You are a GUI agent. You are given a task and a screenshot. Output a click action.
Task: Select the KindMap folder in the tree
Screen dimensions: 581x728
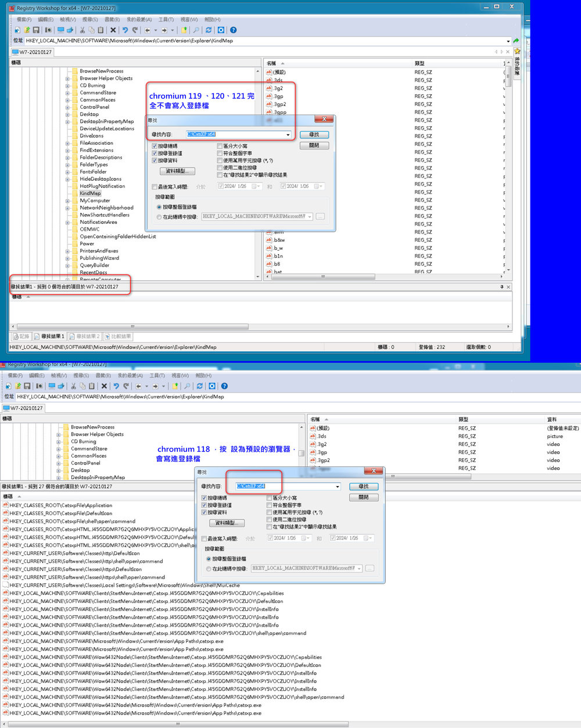(x=90, y=193)
